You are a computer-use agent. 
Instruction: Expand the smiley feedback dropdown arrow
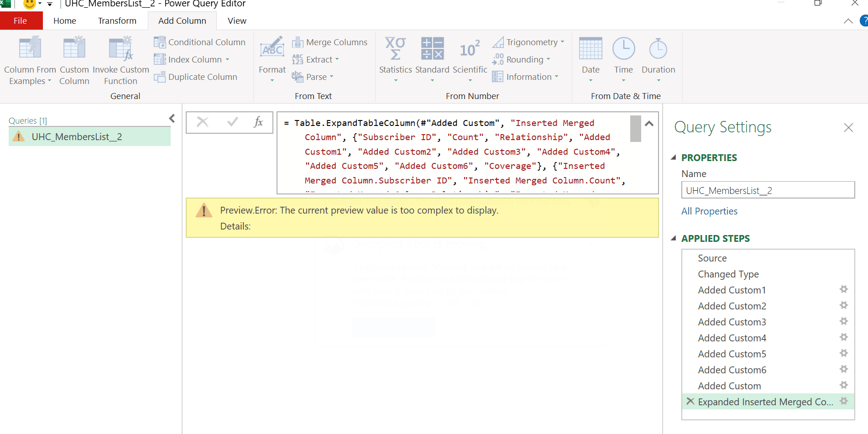[x=40, y=4]
